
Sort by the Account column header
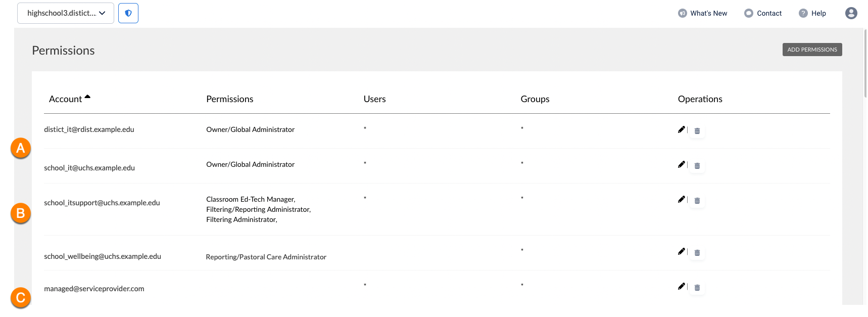(65, 99)
